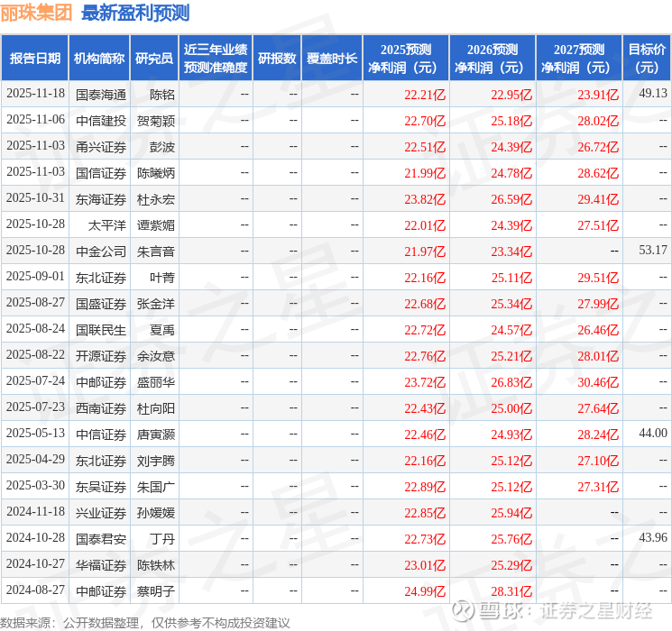Select researcher 张金洋
This screenshot has width=672, height=631.
(x=155, y=304)
